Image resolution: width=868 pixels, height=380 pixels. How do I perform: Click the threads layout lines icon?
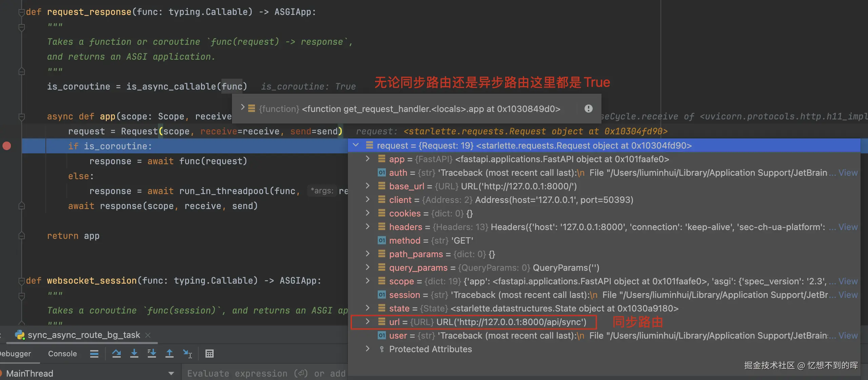[x=94, y=354]
